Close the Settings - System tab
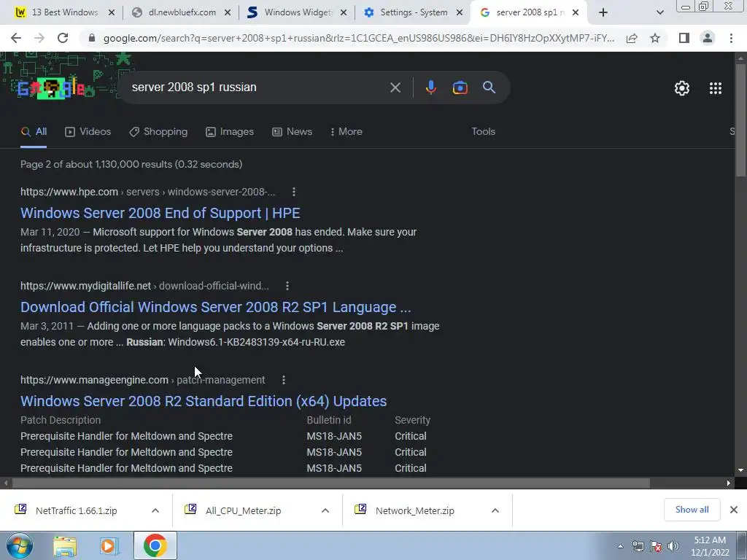This screenshot has height=560, width=747. tap(460, 13)
